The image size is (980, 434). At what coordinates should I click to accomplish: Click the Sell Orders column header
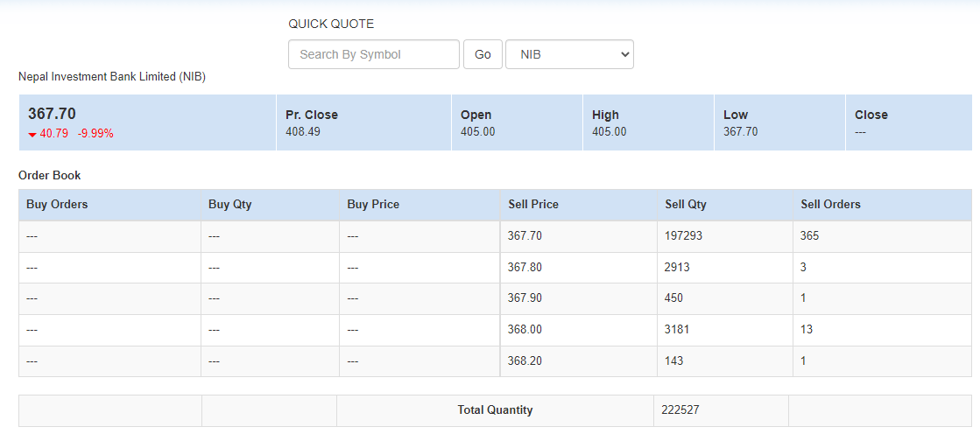(830, 205)
